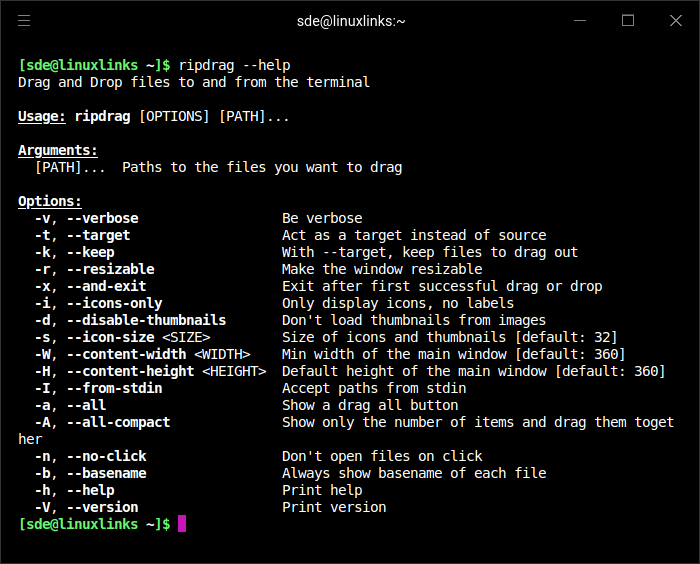Maximize the terminal window
This screenshot has height=564, width=700.
click(628, 20)
